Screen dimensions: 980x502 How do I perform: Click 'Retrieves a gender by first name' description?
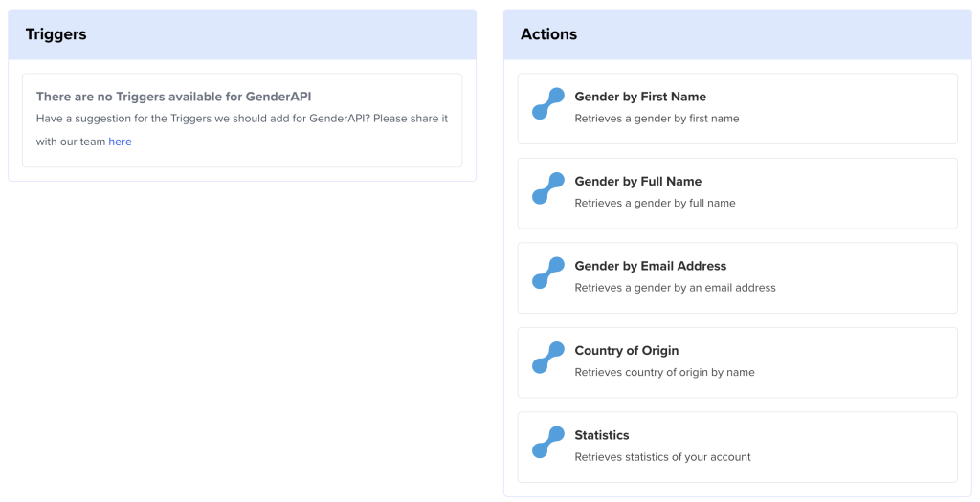point(657,119)
